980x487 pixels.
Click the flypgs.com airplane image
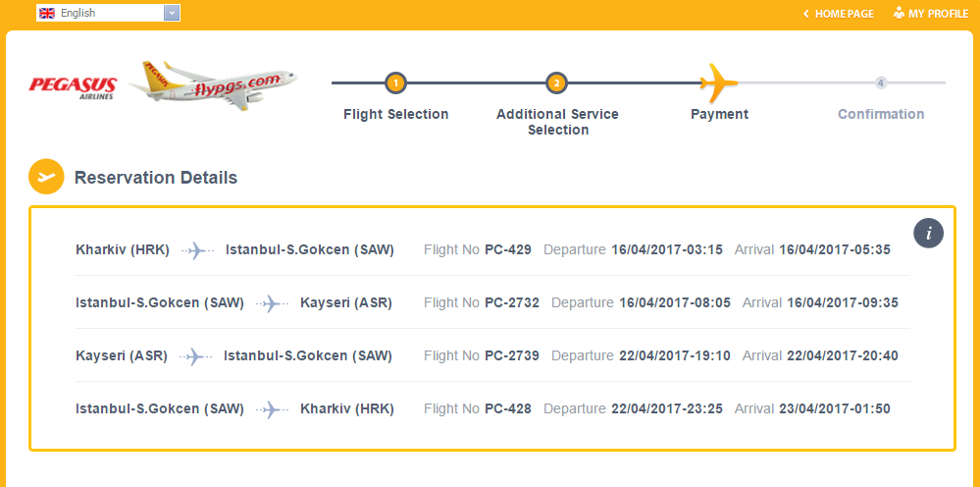[x=214, y=84]
